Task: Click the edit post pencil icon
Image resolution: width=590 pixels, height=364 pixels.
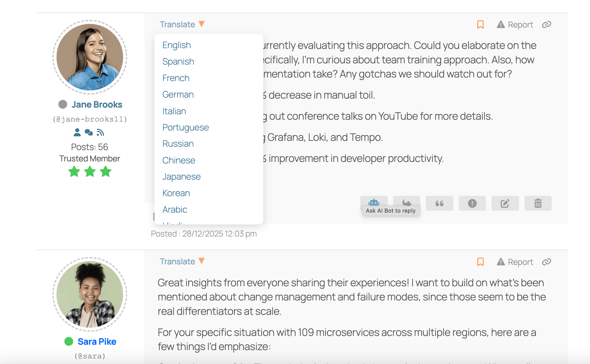Action: coord(505,203)
